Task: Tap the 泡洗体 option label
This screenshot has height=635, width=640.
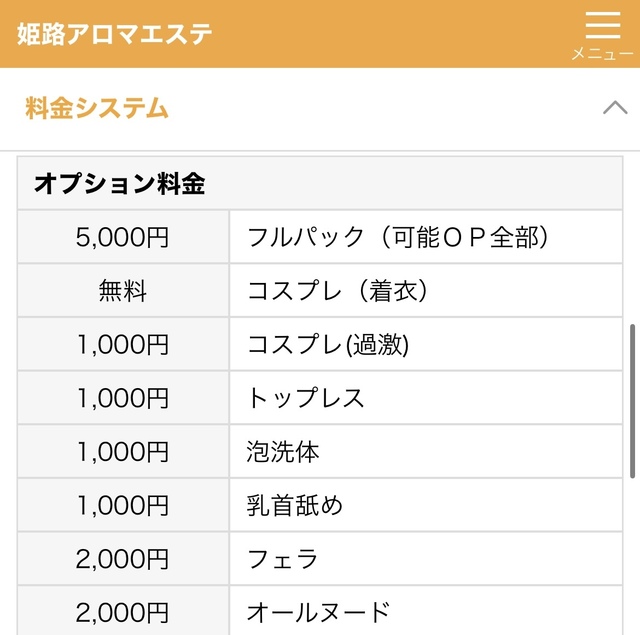Action: (283, 452)
